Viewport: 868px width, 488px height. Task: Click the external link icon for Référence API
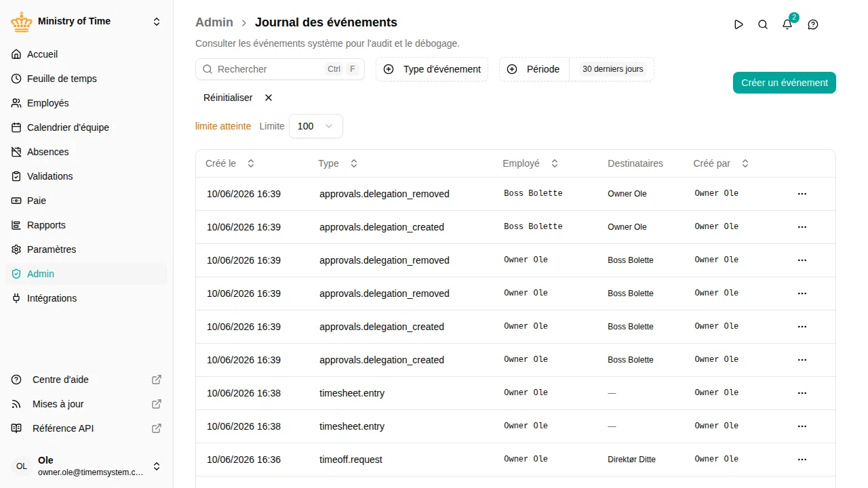(157, 428)
